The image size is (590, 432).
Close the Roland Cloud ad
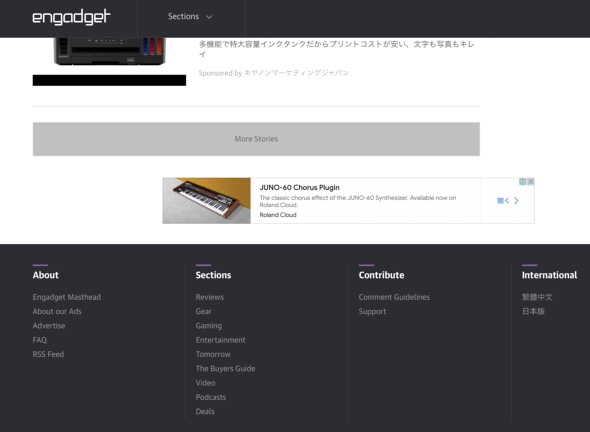531,182
